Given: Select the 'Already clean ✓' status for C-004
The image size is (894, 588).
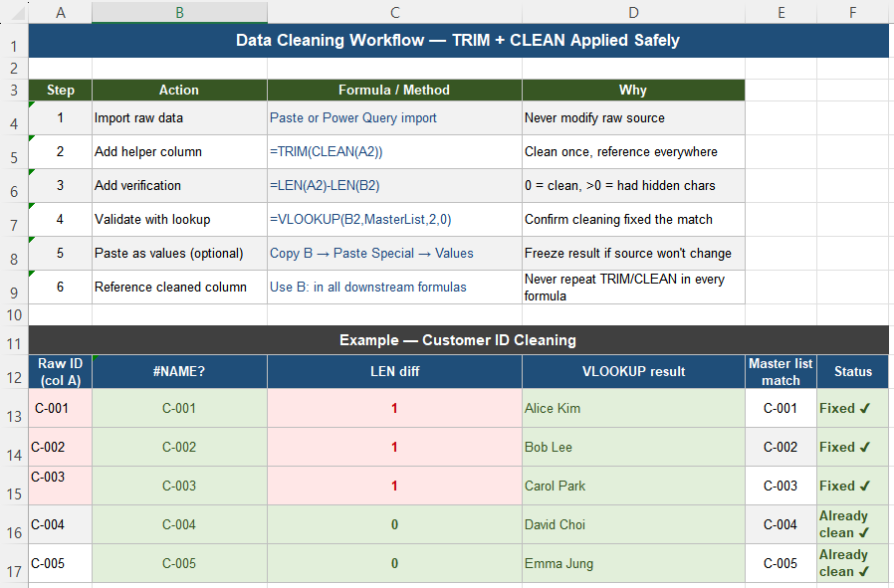Looking at the screenshot, I should pyautogui.click(x=853, y=524).
